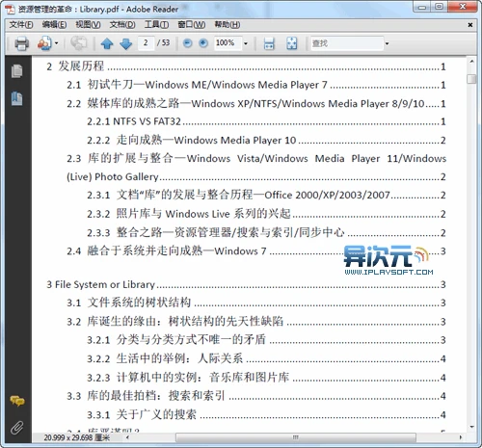Image resolution: width=482 pixels, height=448 pixels.
Task: Open the Pages panel in sidebar
Action: click(x=16, y=71)
